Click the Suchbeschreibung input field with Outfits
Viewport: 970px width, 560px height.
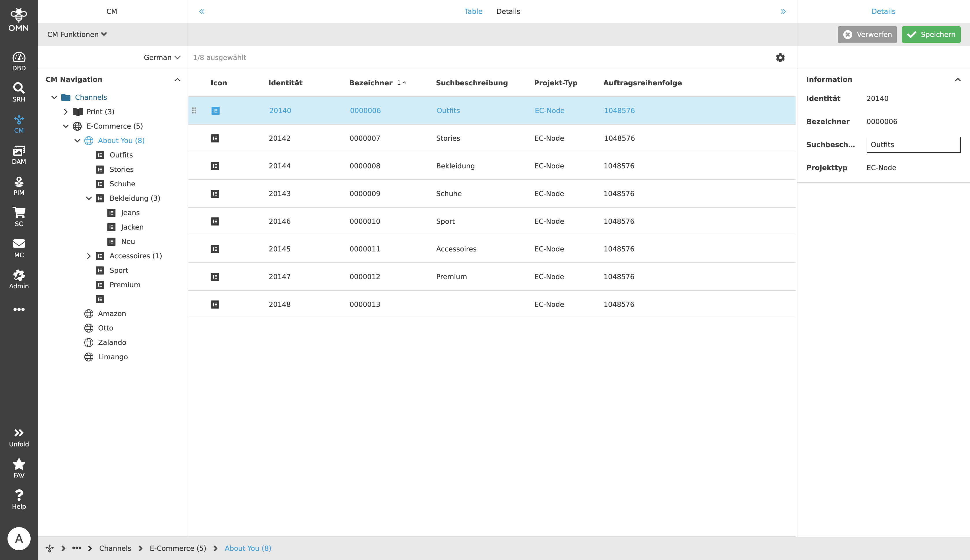[913, 145]
